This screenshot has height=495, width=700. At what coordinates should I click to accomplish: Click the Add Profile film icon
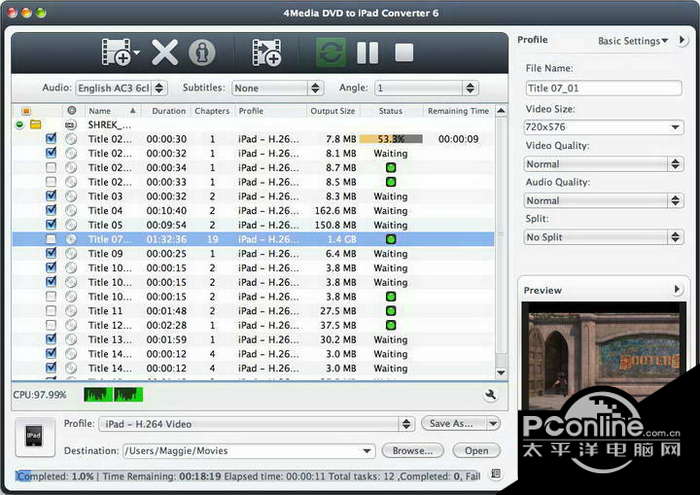pos(267,52)
